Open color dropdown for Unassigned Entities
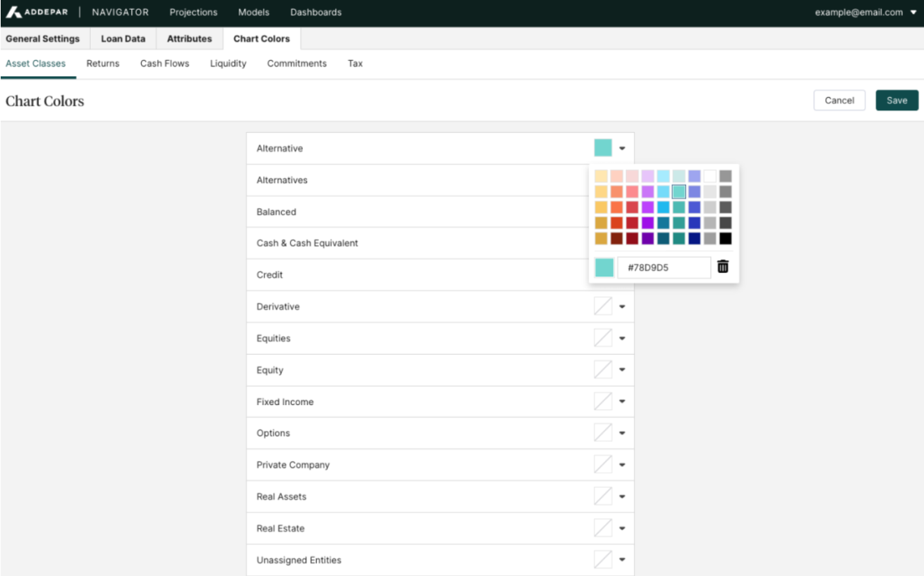924x576 pixels. click(622, 560)
